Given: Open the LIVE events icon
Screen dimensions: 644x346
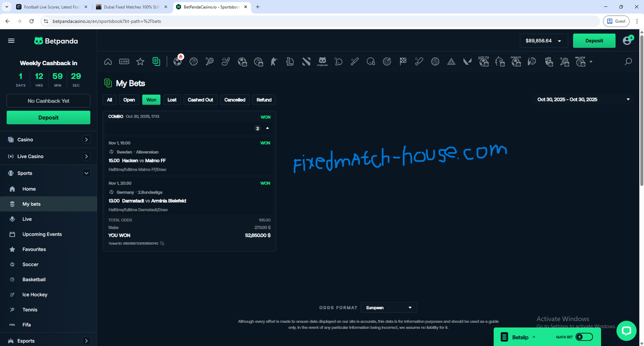Looking at the screenshot, I should [x=124, y=62].
